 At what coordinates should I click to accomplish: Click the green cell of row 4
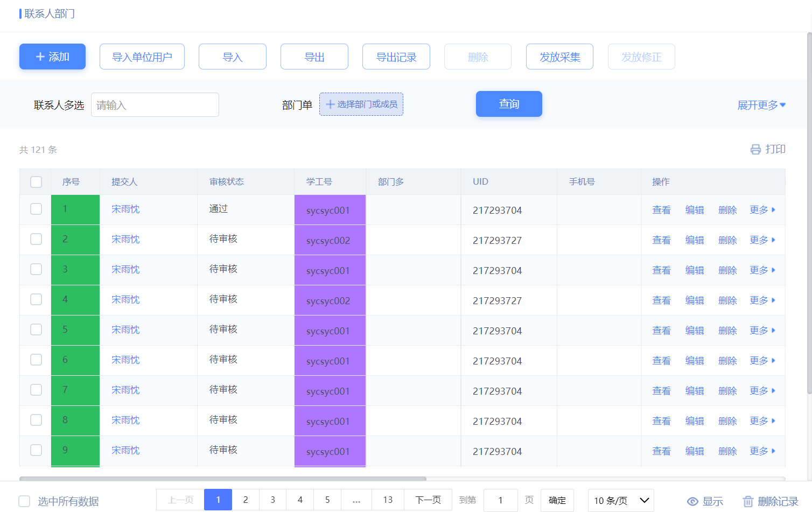[x=75, y=300]
